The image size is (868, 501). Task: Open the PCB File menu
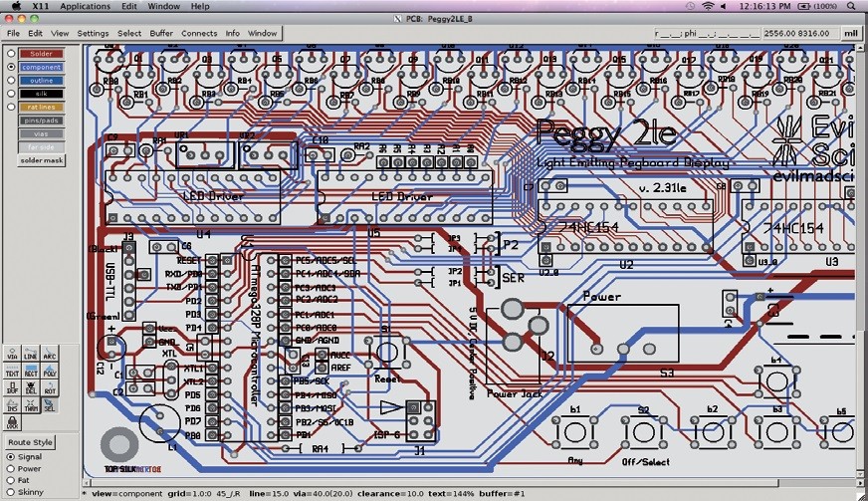[x=13, y=33]
